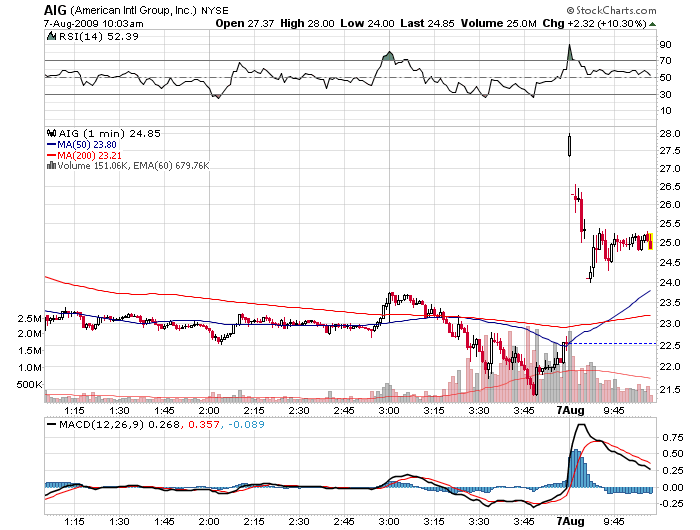Click 1:15 on the MACD panel time axis

(74, 521)
